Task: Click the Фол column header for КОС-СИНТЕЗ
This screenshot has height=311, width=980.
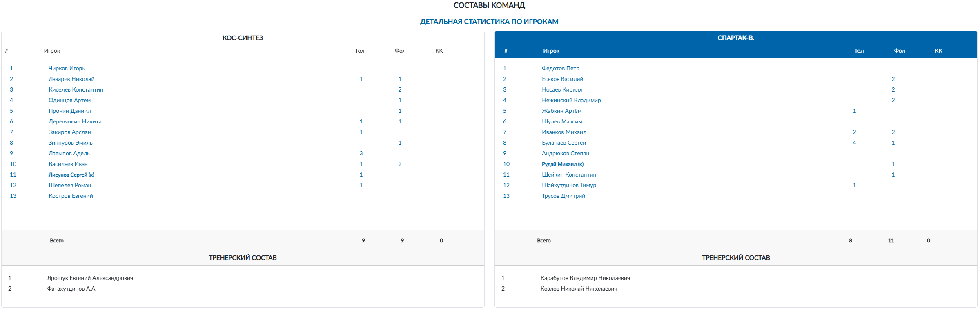Action: tap(400, 51)
